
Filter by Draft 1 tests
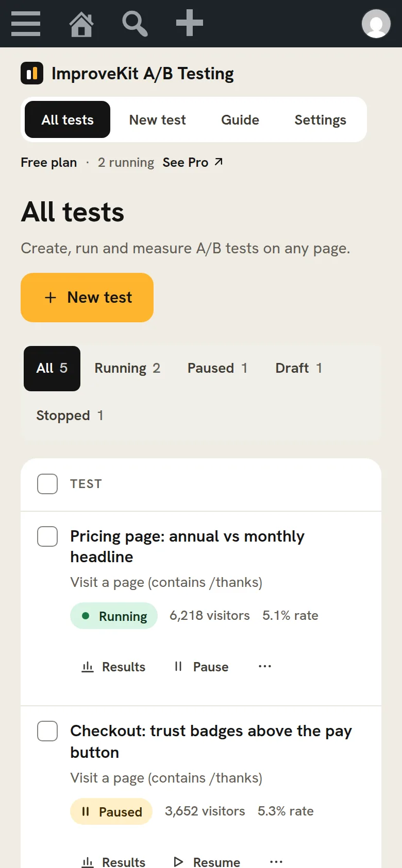(x=299, y=369)
